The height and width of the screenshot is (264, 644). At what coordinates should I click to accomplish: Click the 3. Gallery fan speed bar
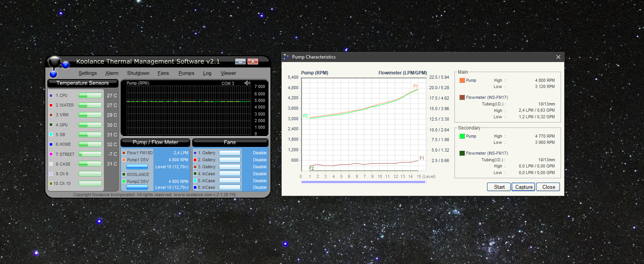pyautogui.click(x=230, y=167)
